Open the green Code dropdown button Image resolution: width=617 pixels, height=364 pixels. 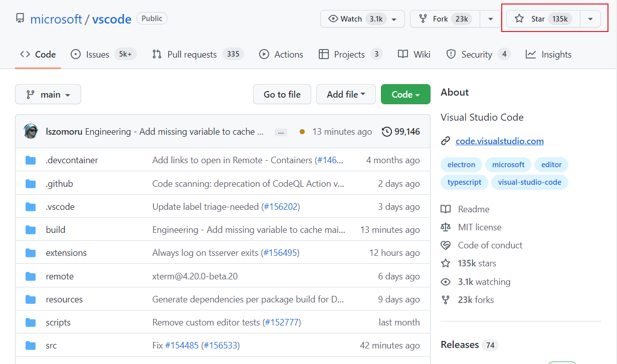pyautogui.click(x=405, y=94)
